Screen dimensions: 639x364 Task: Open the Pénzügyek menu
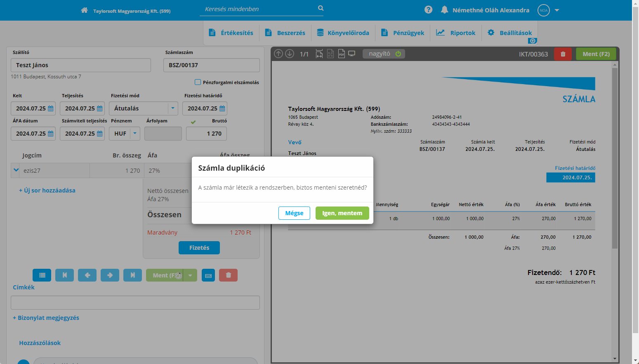(403, 33)
